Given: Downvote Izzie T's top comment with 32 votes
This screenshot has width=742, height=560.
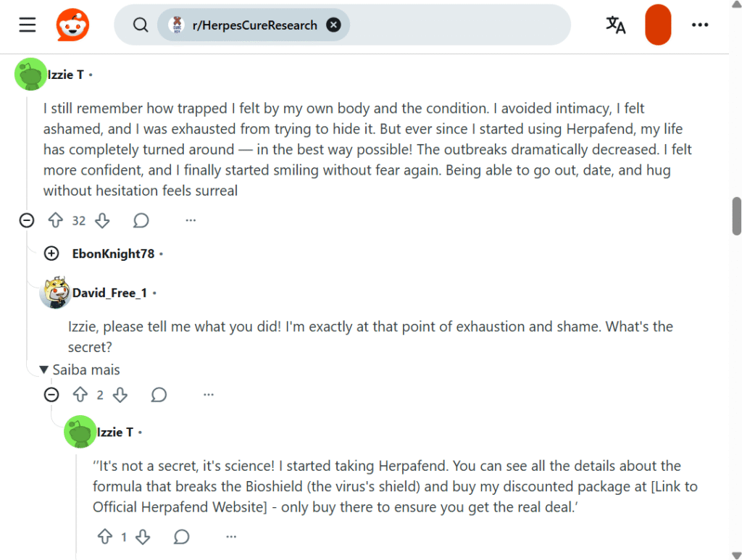Looking at the screenshot, I should [x=102, y=220].
